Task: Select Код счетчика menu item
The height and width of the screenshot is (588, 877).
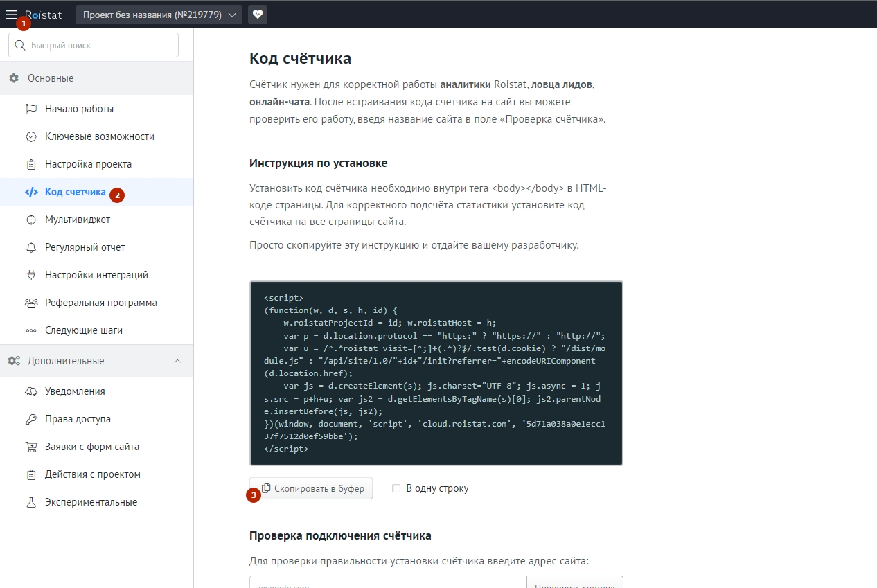Action: 97,192
